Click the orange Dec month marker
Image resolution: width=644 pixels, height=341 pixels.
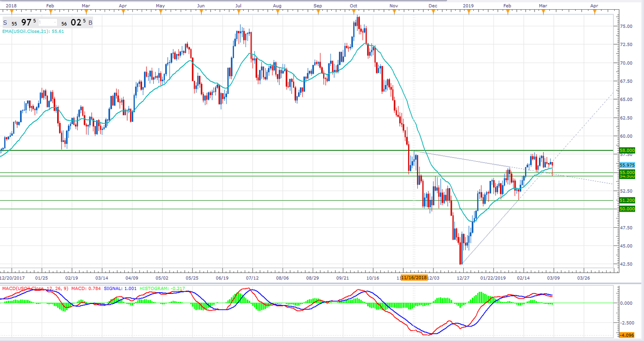[x=433, y=11]
